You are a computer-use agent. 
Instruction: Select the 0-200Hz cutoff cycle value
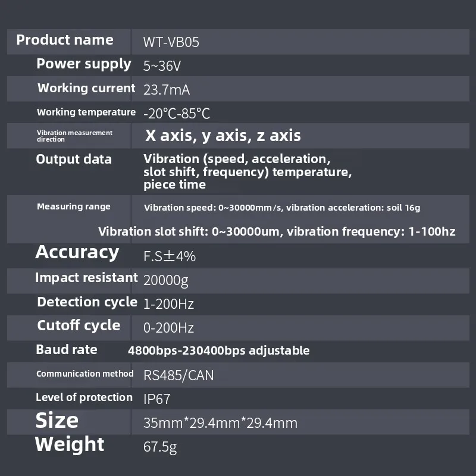point(169,328)
